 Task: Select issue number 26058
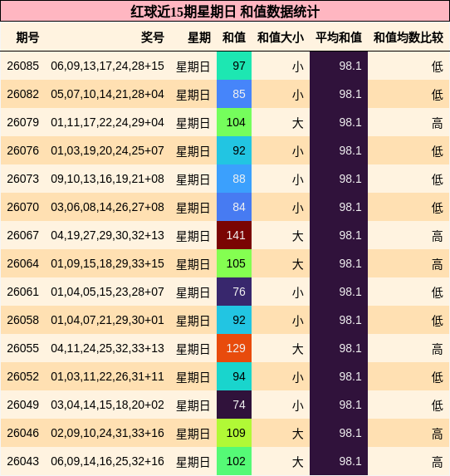coord(22,320)
